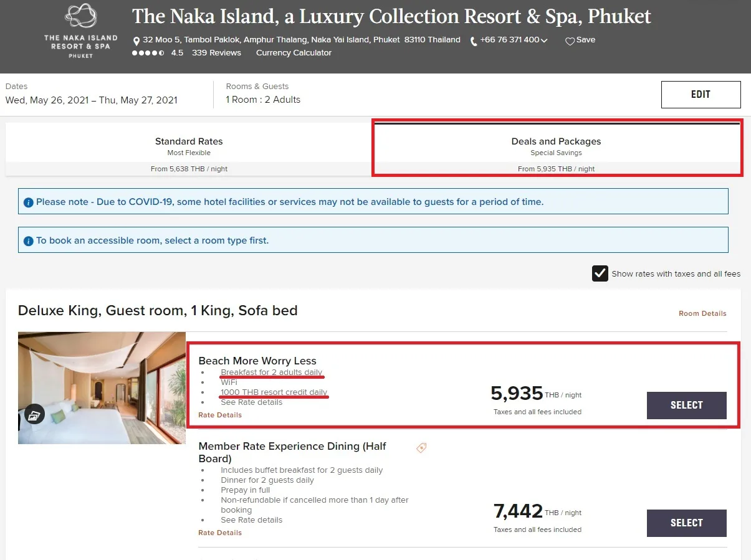Select the Half Board 7,442 THB rate

coord(686,523)
